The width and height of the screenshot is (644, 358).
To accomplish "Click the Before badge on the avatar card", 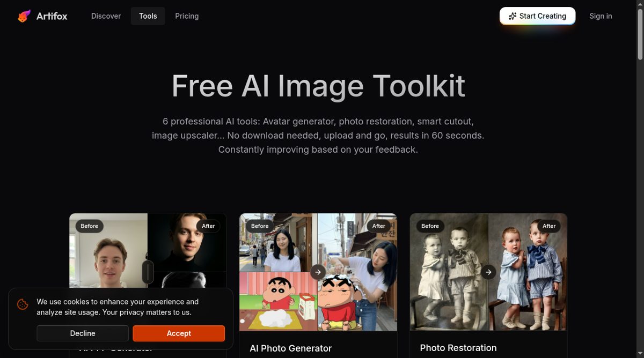I will [90, 226].
